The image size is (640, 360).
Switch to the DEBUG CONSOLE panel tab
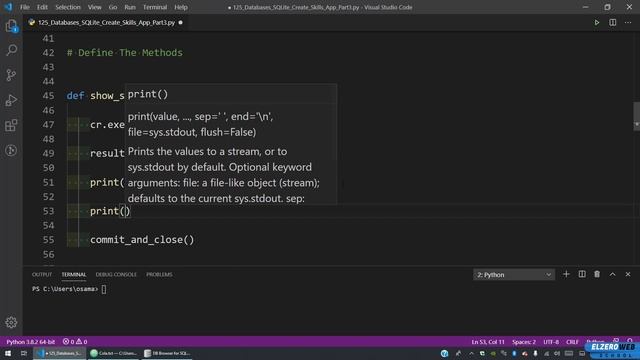pyautogui.click(x=116, y=274)
